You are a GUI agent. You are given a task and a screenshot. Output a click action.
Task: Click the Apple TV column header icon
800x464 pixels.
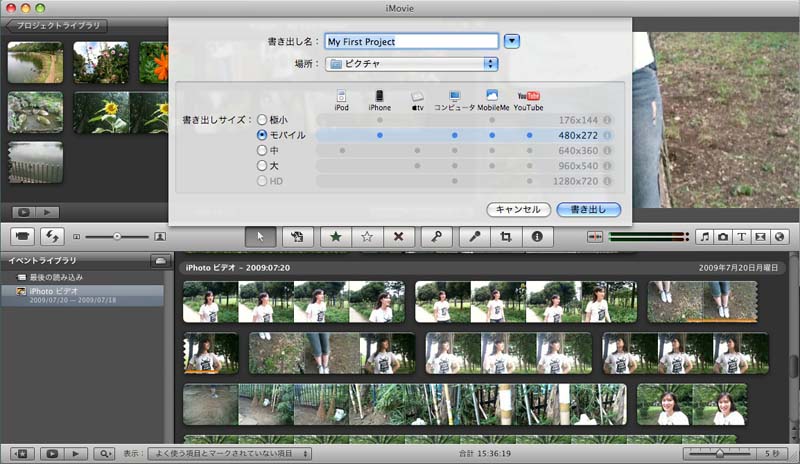pyautogui.click(x=417, y=96)
